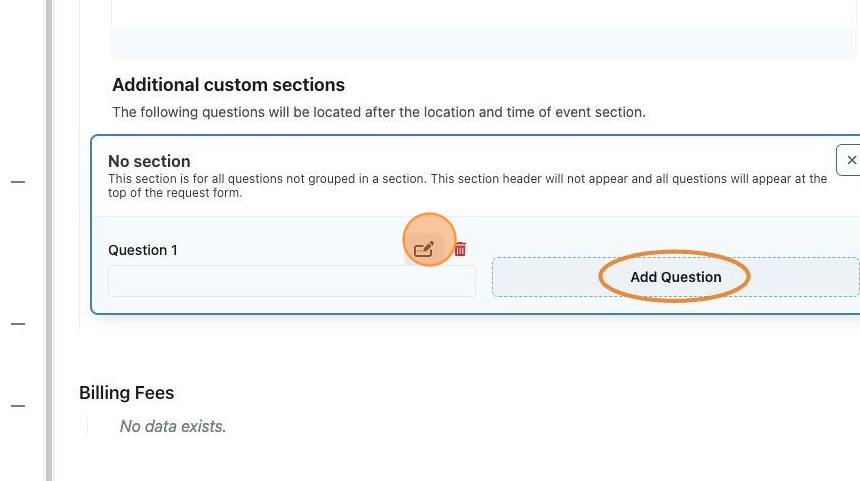Viewport: 860px width, 481px height.
Task: Click the Add Question button
Action: [675, 277]
